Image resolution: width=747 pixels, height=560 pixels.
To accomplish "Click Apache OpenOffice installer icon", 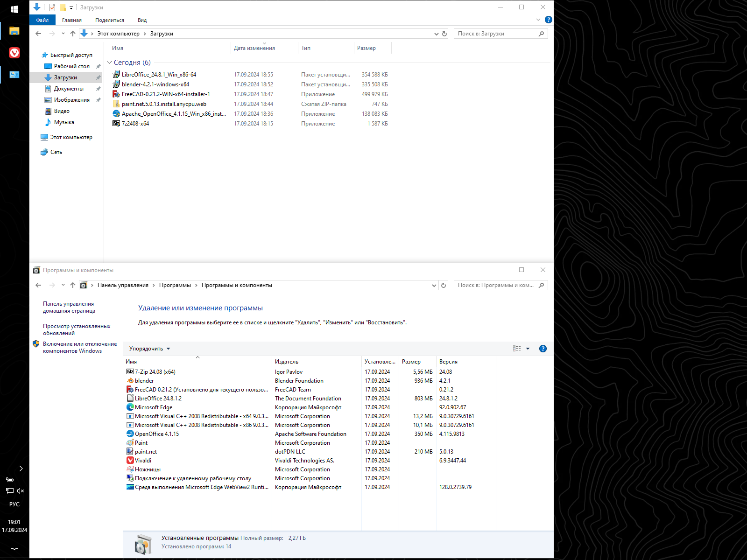I will point(116,114).
